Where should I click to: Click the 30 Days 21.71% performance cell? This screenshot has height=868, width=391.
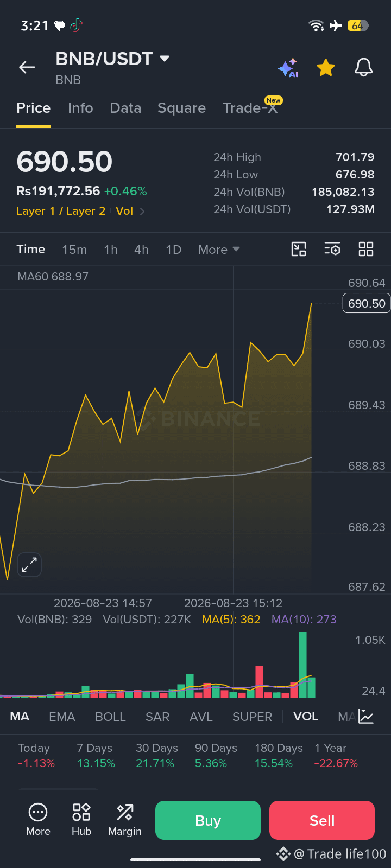[157, 756]
